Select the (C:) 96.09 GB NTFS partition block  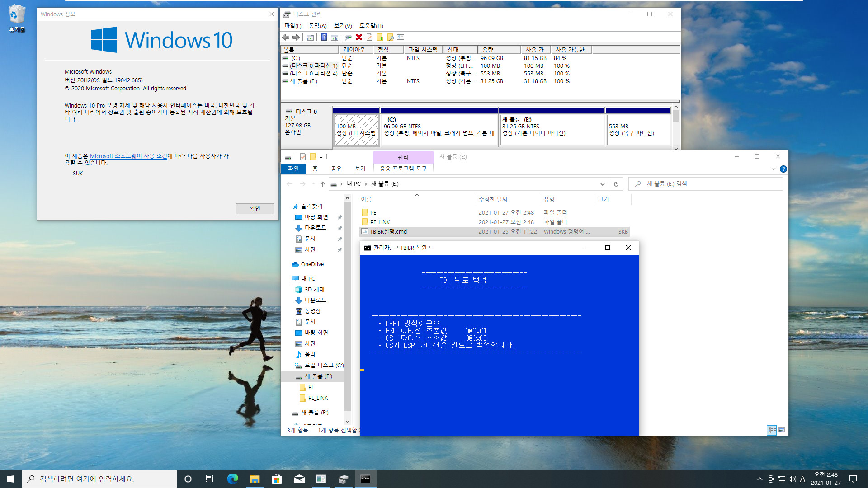[x=439, y=127]
